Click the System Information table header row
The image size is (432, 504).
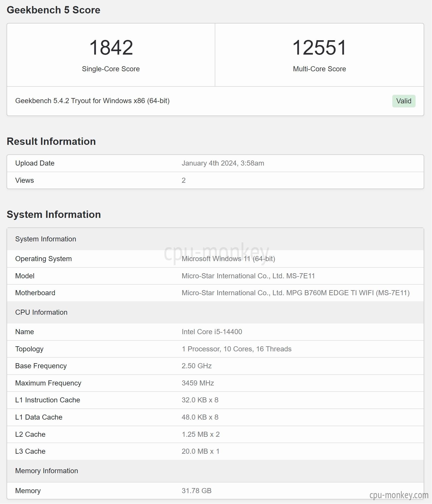point(215,239)
